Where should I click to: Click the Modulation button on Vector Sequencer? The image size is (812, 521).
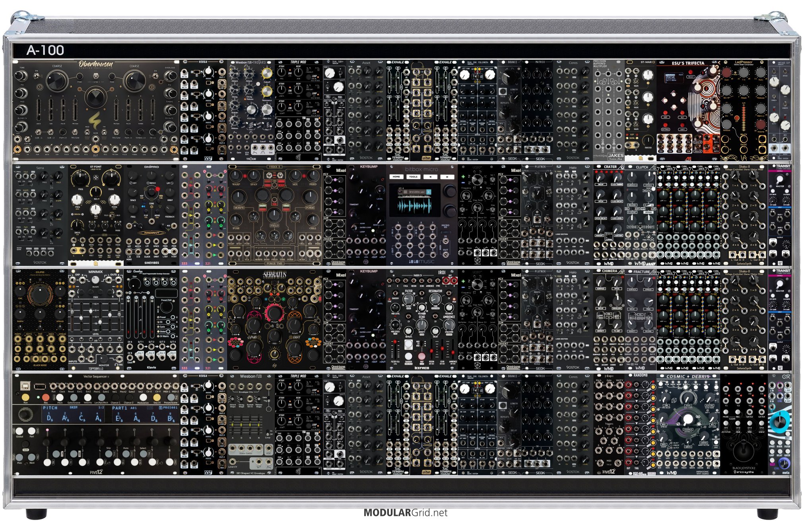tap(143, 397)
